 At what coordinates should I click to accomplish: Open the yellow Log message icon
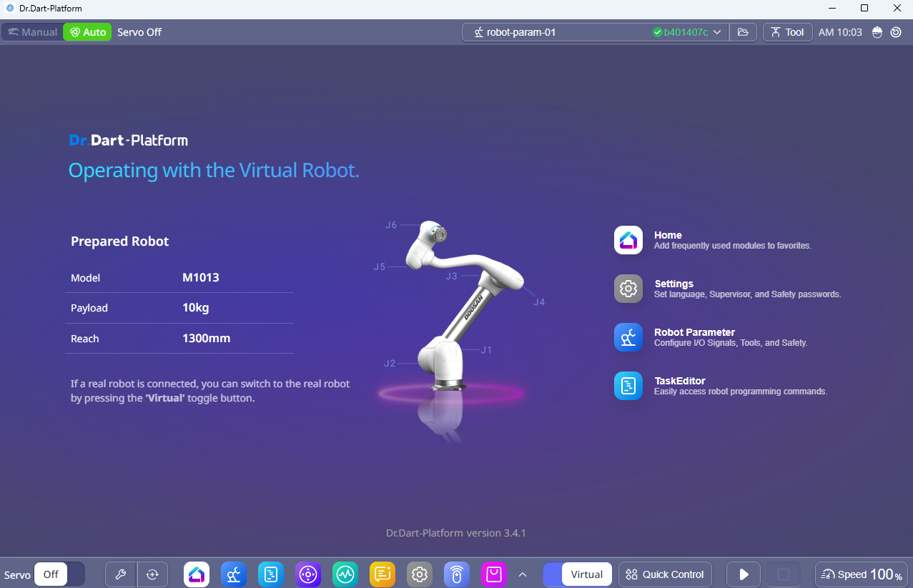383,574
